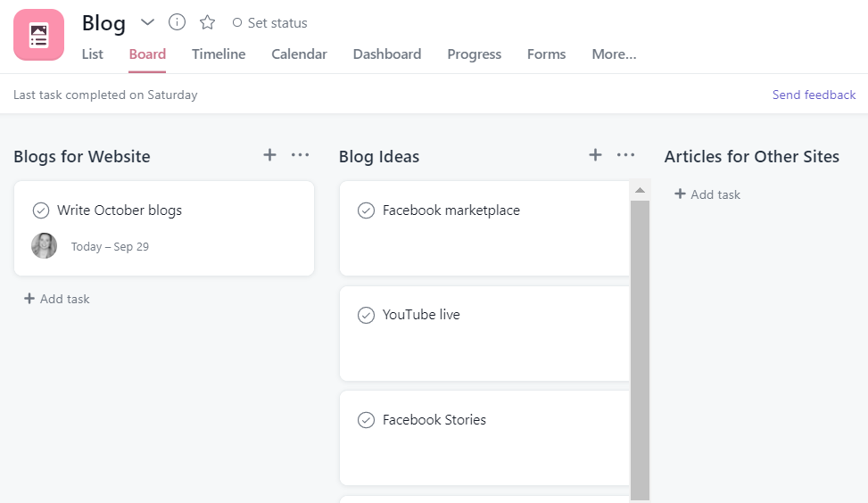Image resolution: width=868 pixels, height=503 pixels.
Task: Open the More... views dropdown
Action: pyautogui.click(x=614, y=54)
